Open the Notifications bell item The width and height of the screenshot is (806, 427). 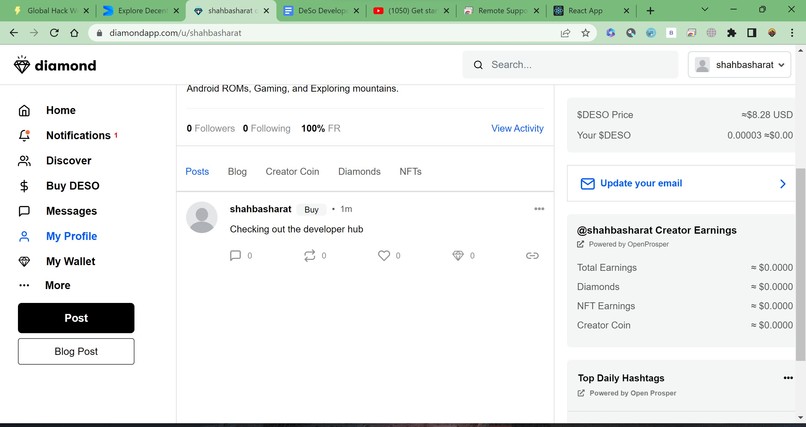click(x=68, y=135)
